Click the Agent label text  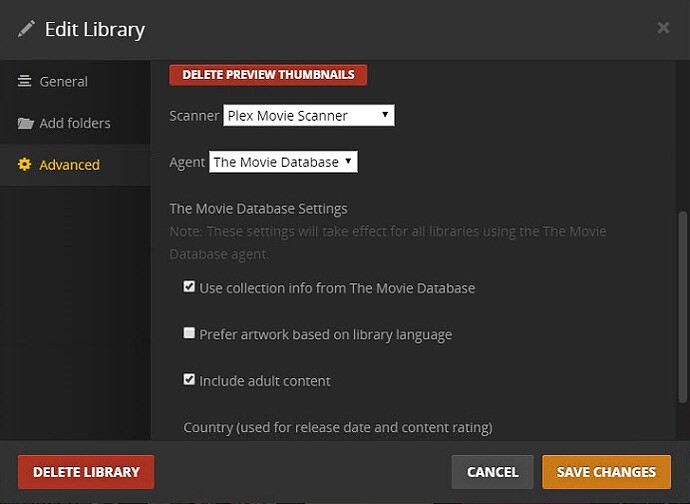tap(187, 162)
